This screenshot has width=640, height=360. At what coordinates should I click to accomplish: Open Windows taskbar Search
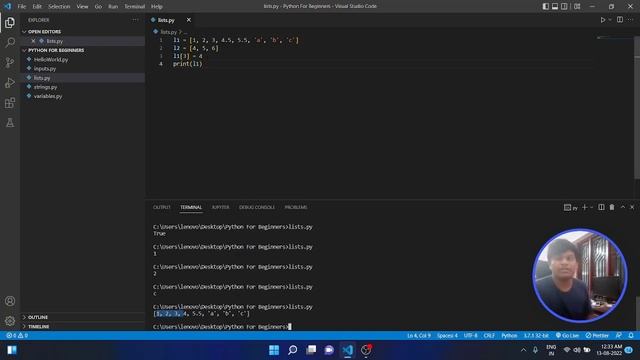coord(293,350)
